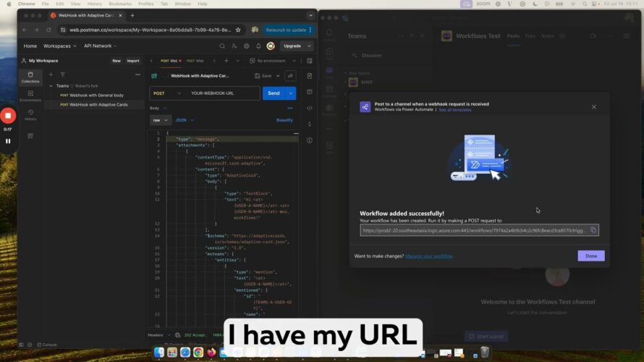The height and width of the screenshot is (362, 644).
Task: Open No environment selector dropdown
Action: click(273, 61)
